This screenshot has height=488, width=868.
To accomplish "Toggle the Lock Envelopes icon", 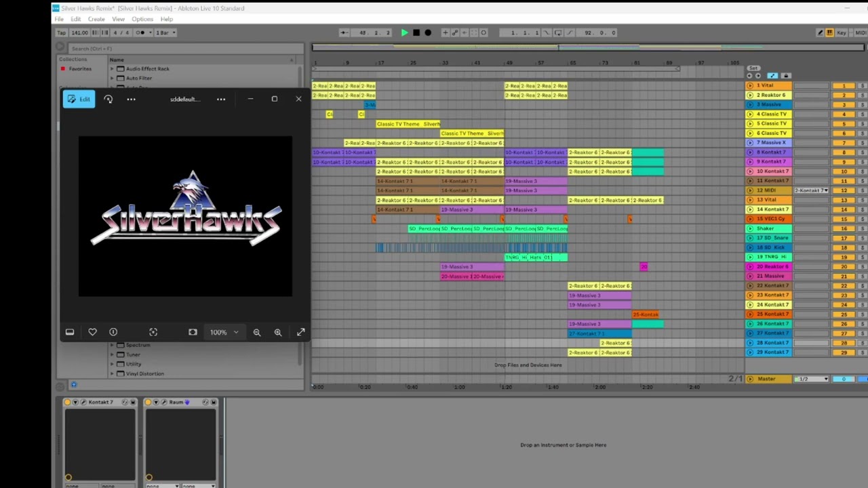I will (786, 76).
